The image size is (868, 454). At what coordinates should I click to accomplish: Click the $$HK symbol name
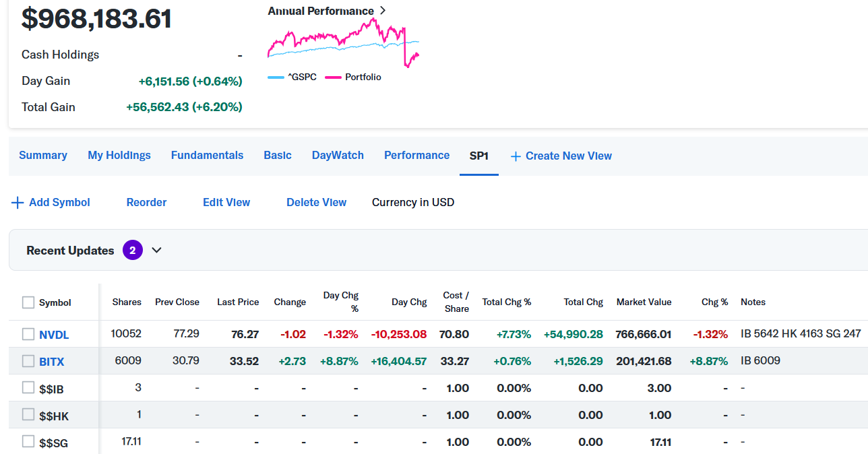[53, 416]
